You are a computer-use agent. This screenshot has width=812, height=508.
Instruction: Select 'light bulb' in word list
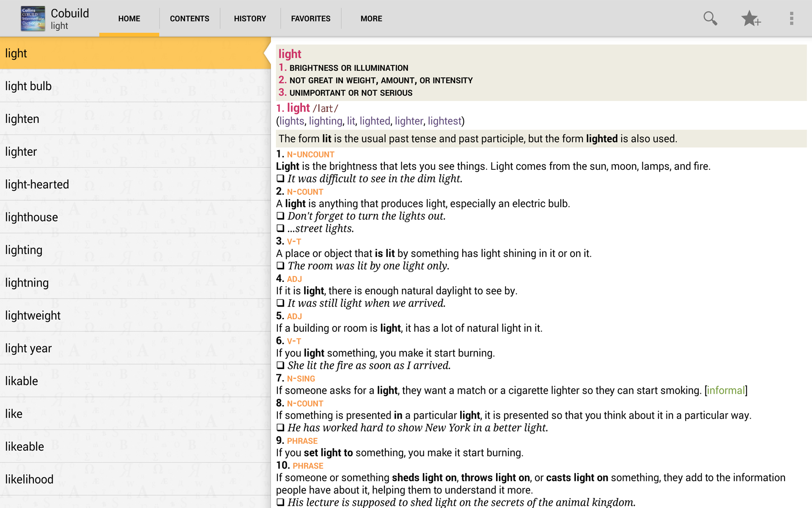point(28,86)
